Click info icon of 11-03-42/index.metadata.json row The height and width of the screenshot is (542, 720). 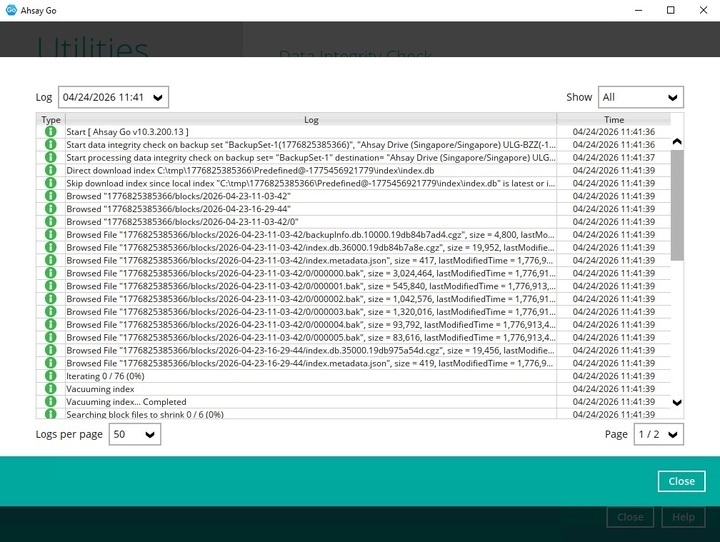[51, 260]
